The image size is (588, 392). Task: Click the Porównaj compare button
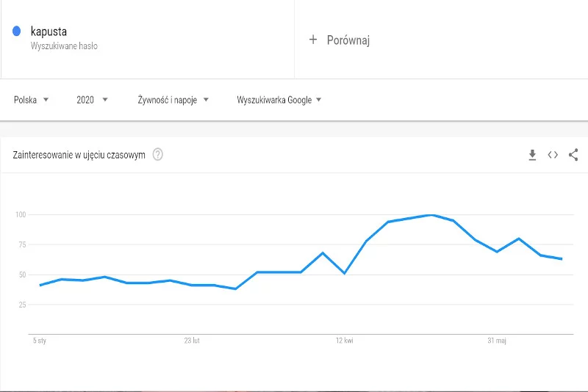[x=340, y=40]
